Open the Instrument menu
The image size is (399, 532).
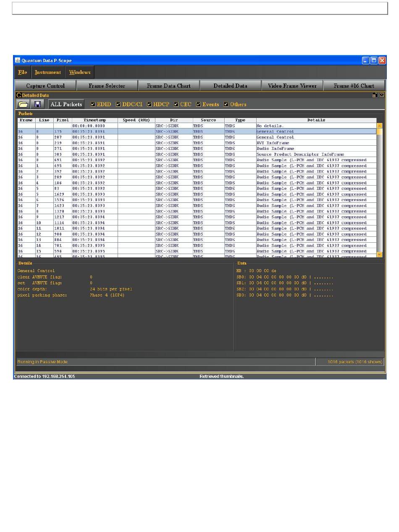[48, 72]
